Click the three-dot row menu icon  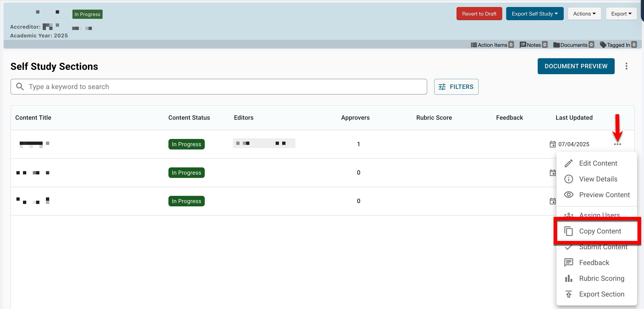[617, 144]
